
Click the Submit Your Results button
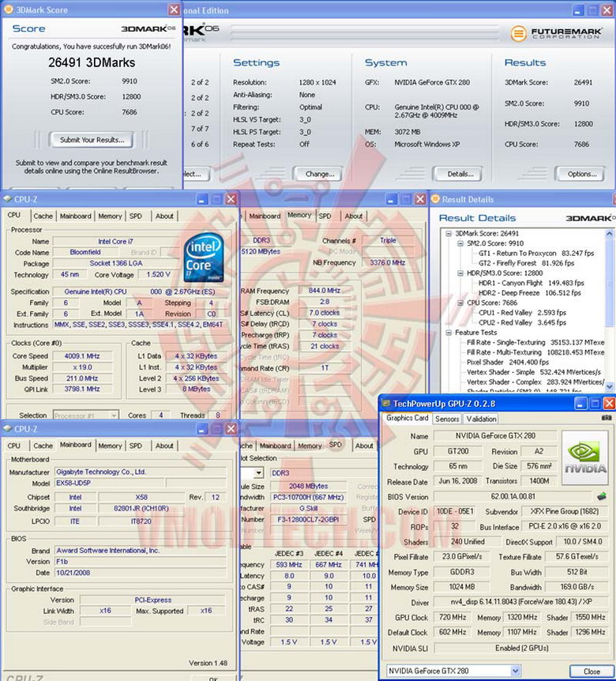point(92,140)
